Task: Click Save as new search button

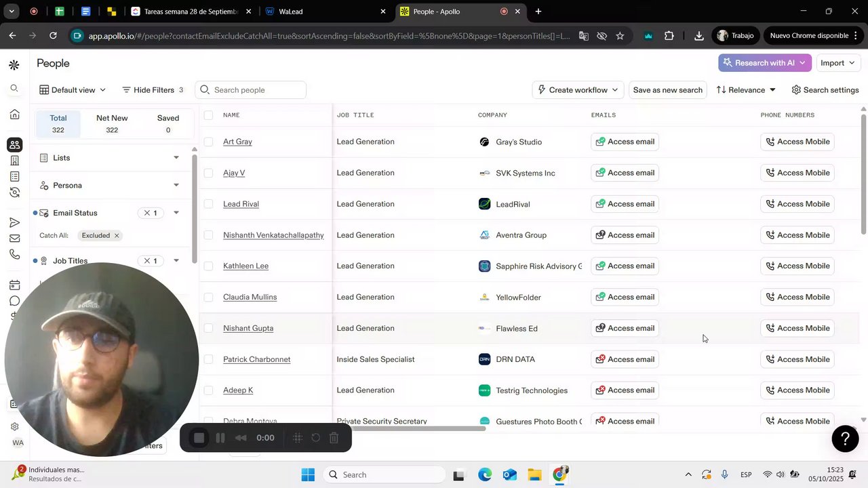Action: pos(668,90)
